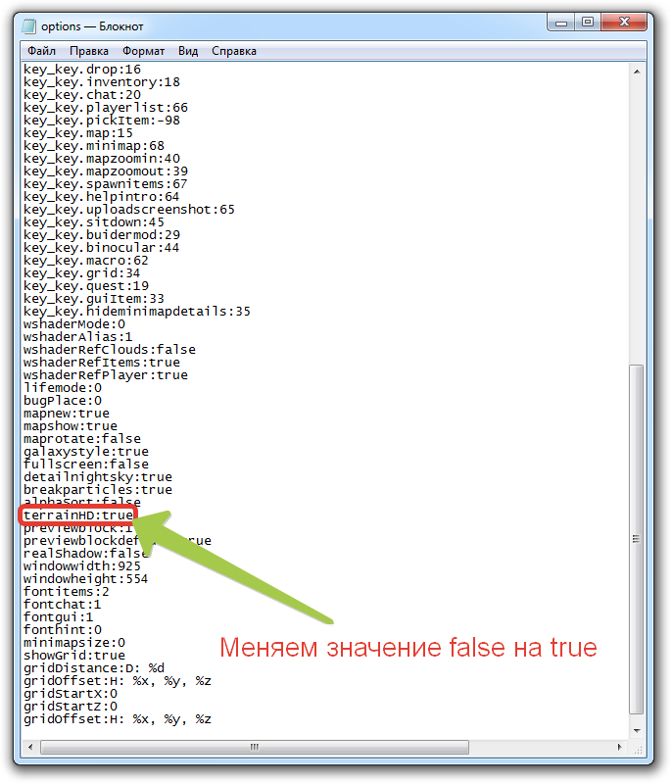
Task: Minimize the options Notepad window
Action: 563,22
